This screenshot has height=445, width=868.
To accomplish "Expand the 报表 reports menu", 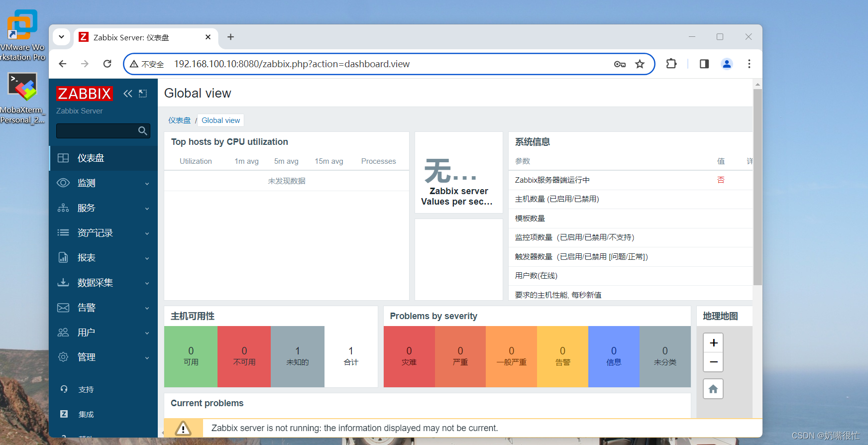I will tap(104, 258).
